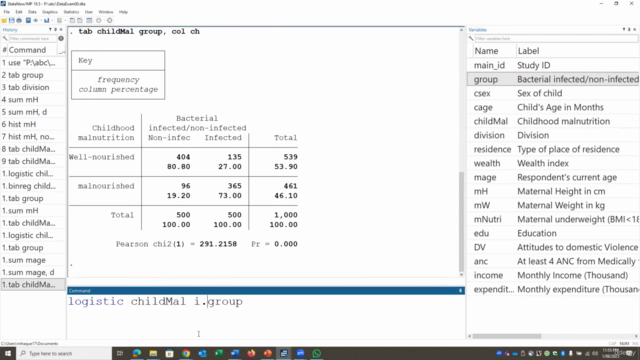Click the History panel wrench icon
The height and width of the screenshot is (360, 640).
(5, 38)
